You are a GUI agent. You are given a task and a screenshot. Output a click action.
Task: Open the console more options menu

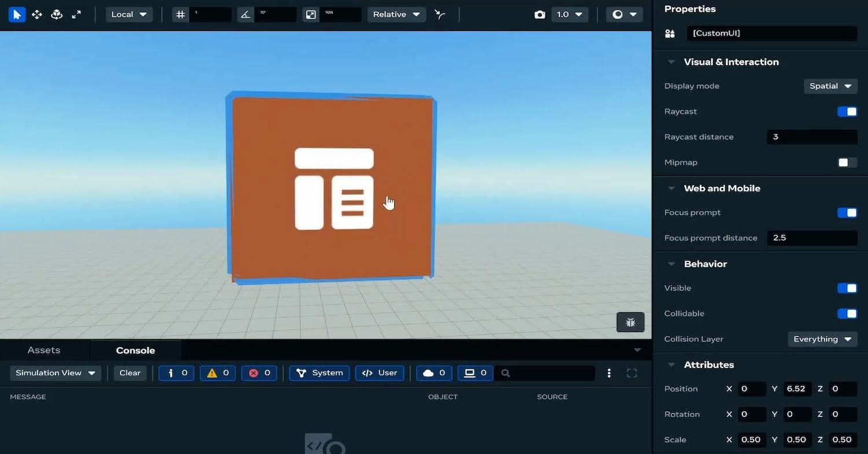(609, 373)
